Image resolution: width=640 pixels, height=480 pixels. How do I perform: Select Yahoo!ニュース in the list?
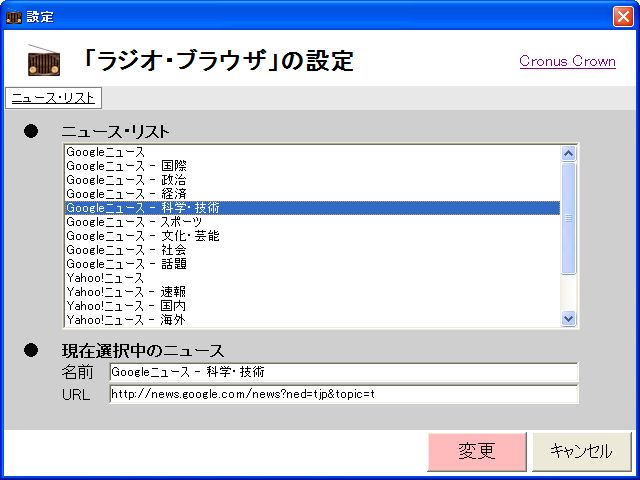[x=312, y=278]
